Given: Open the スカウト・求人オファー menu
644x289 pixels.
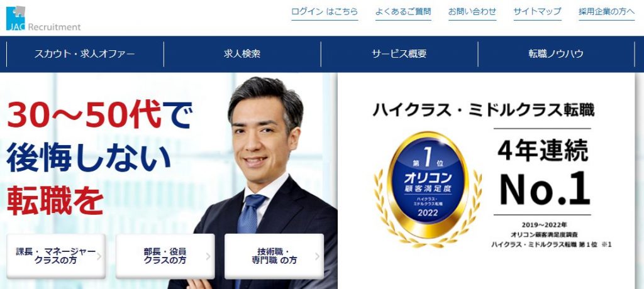Looking at the screenshot, I should [x=85, y=54].
